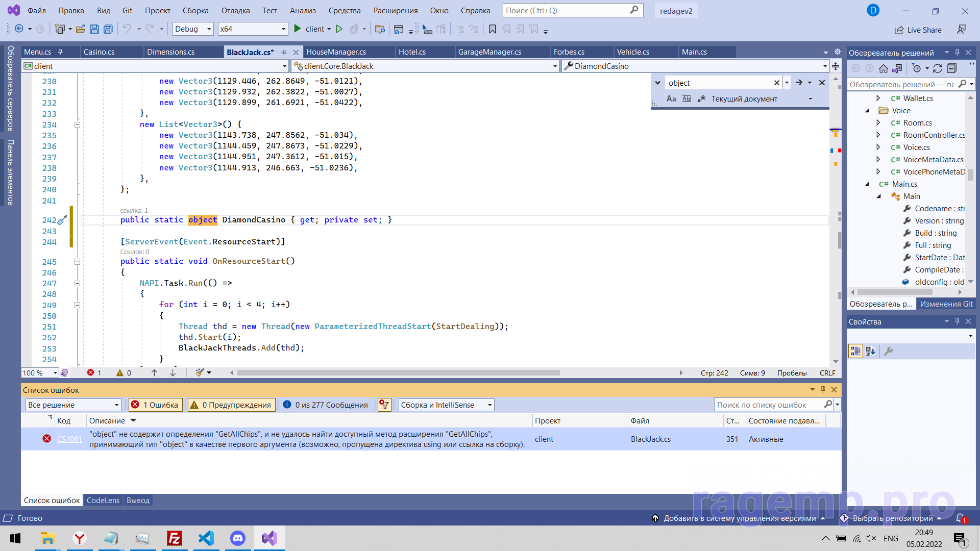The width and height of the screenshot is (980, 551).
Task: Expand the replace toggle chevron in find panel
Action: [658, 83]
